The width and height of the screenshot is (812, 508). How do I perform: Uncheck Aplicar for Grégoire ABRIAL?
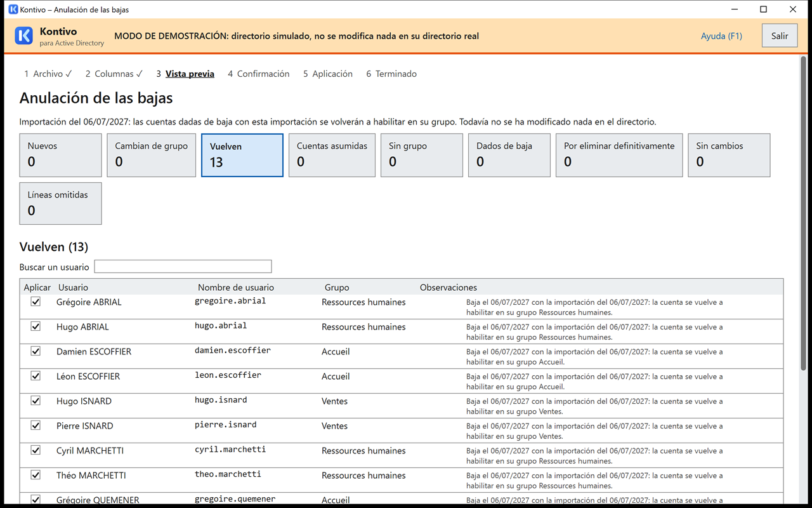(36, 302)
